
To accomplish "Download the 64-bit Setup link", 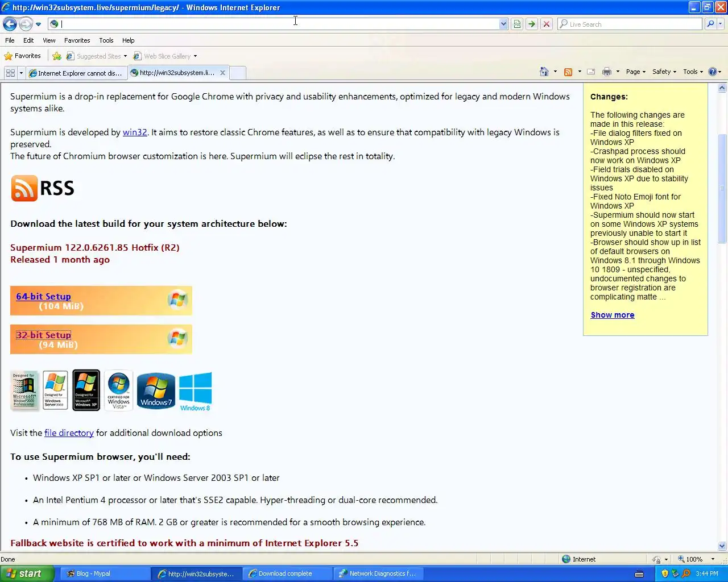I will (43, 296).
